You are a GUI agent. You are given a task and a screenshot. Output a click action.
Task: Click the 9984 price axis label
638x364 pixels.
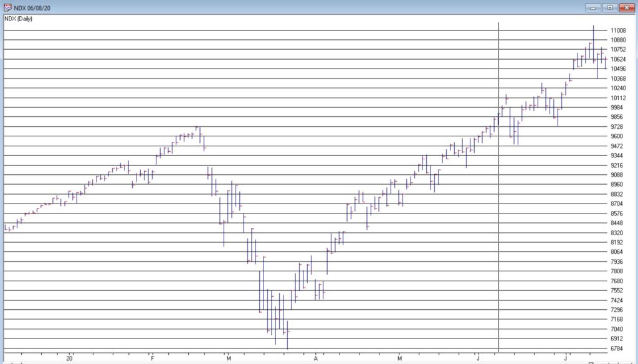[x=618, y=108]
